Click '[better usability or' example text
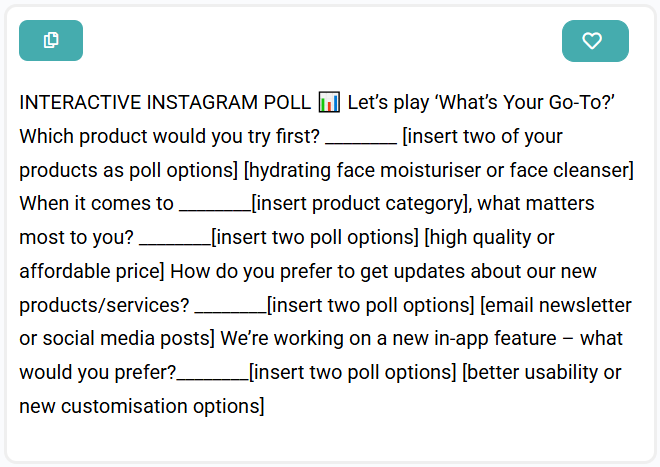The image size is (660, 467). pyautogui.click(x=541, y=372)
